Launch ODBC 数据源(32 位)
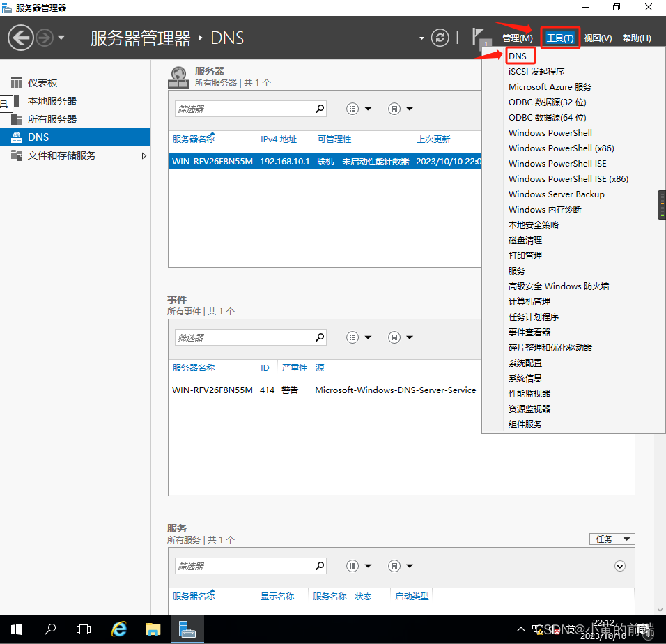Screen dimensions: 666x644 (x=547, y=102)
